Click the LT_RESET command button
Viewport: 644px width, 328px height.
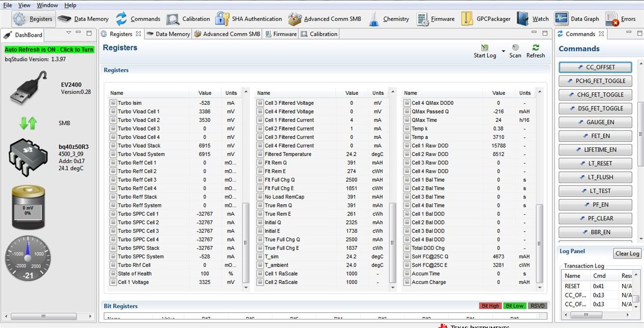(x=595, y=163)
